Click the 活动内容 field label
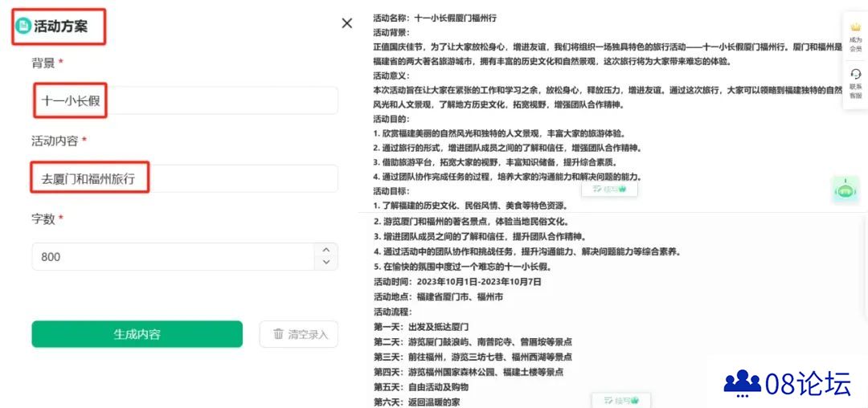This screenshot has height=408, width=868. pyautogui.click(x=55, y=141)
